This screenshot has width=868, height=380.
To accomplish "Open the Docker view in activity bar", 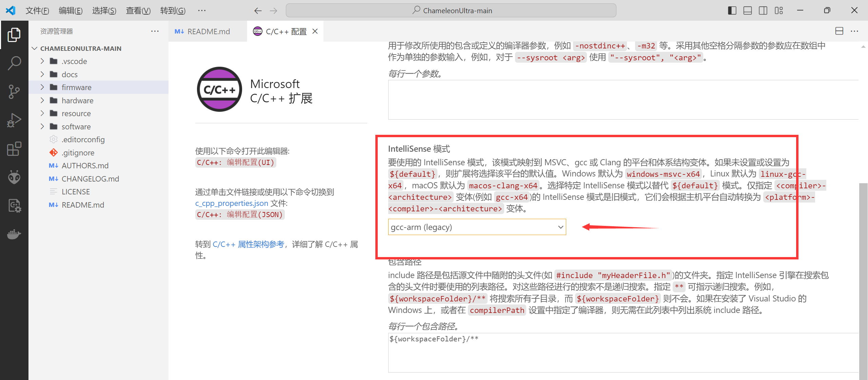I will point(14,234).
